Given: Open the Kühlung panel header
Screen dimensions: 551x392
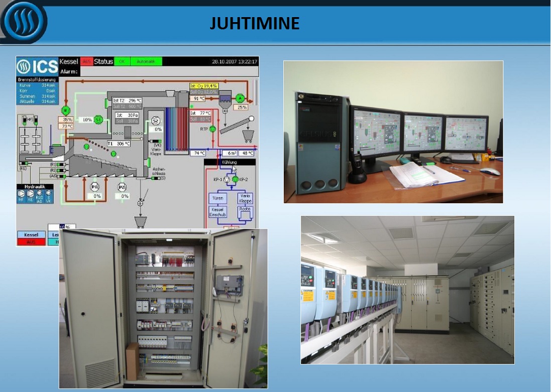Looking at the screenshot, I should coord(230,162).
